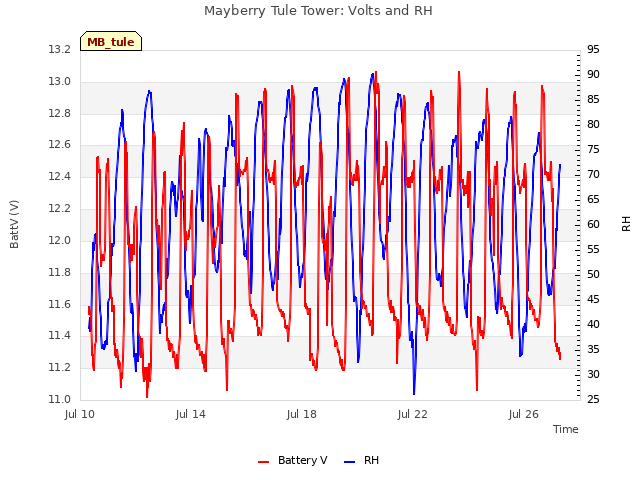
Task: Click the 11.8 voltage tick label
Action: (x=60, y=272)
